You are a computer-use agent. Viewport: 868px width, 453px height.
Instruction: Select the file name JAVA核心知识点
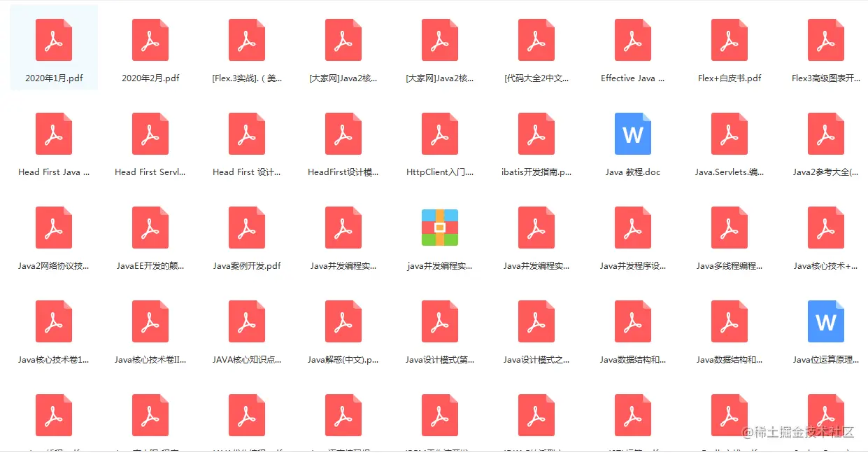click(247, 360)
